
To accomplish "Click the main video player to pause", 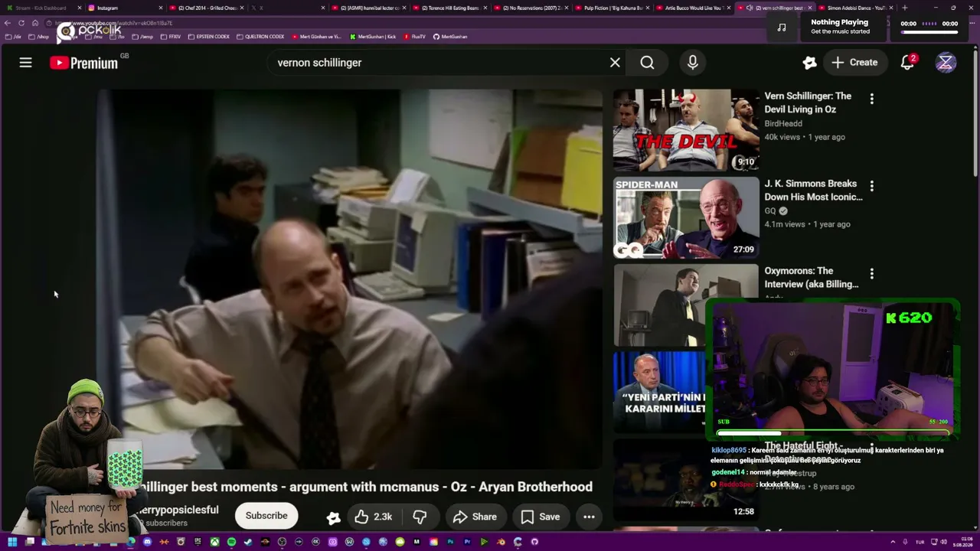I will click(349, 279).
